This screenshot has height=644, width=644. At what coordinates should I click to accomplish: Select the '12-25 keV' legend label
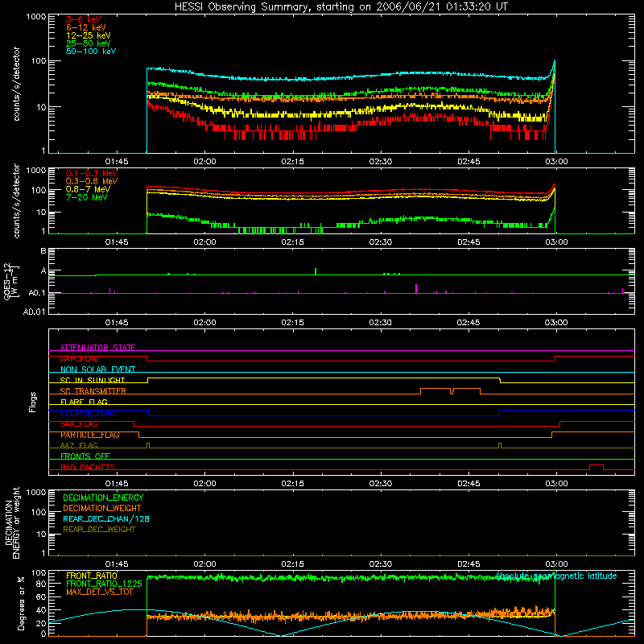coord(89,35)
